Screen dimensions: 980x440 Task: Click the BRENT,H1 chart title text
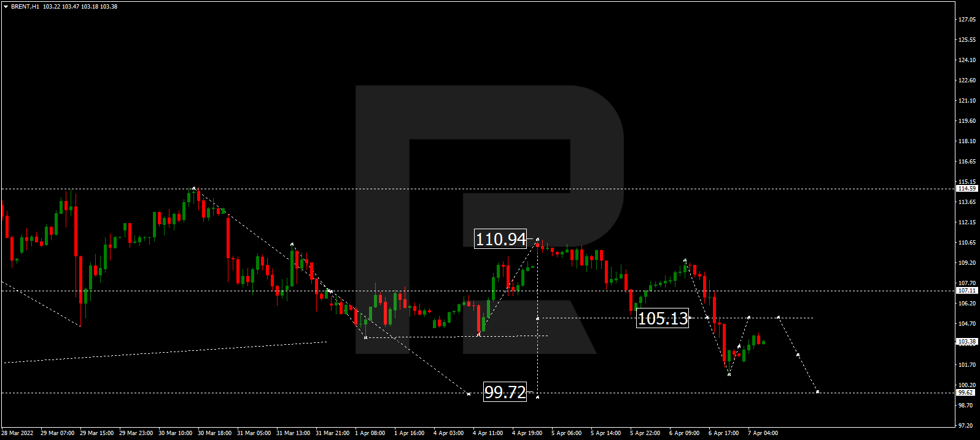(25, 7)
